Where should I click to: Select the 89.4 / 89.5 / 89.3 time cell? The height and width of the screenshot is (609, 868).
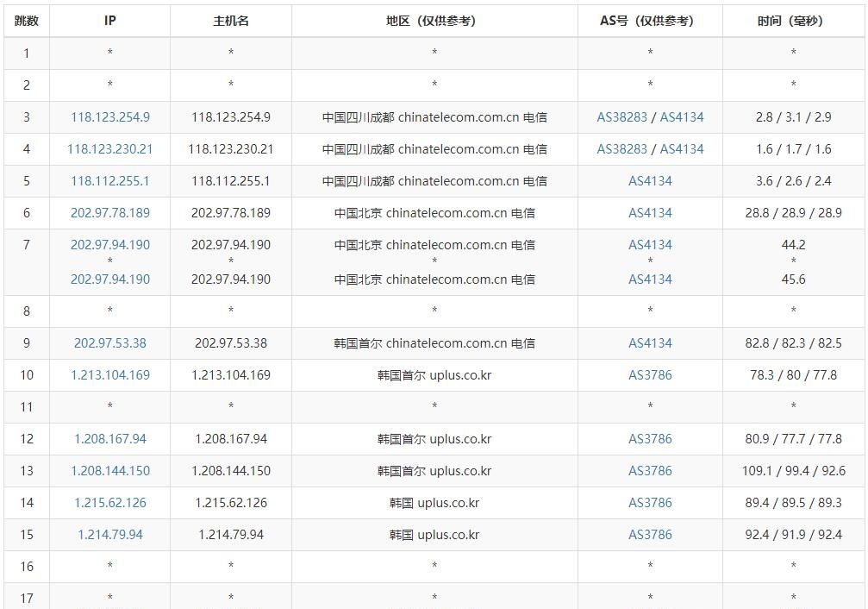(x=793, y=503)
